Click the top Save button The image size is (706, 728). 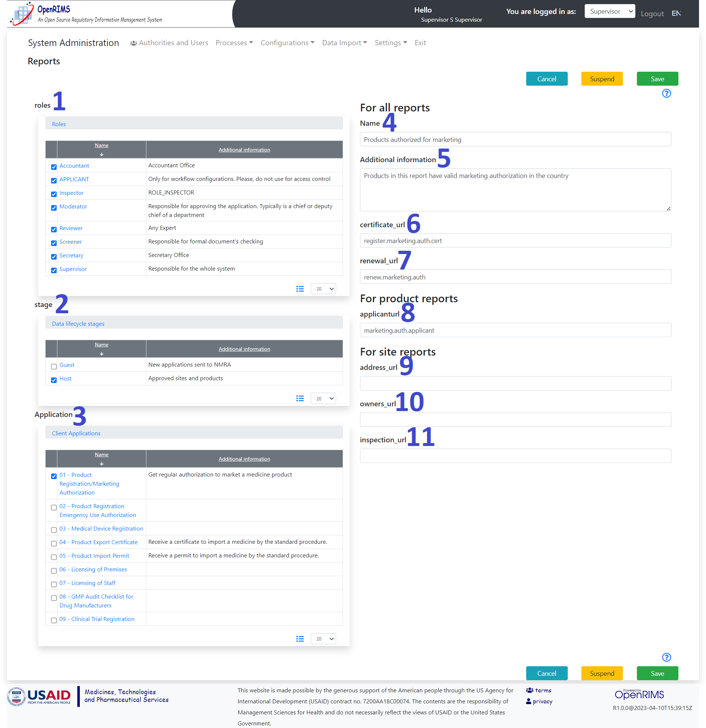657,79
